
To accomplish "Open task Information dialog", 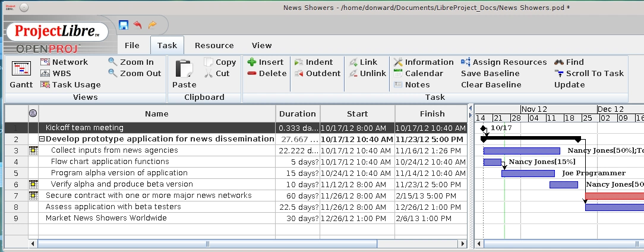I will tap(424, 62).
